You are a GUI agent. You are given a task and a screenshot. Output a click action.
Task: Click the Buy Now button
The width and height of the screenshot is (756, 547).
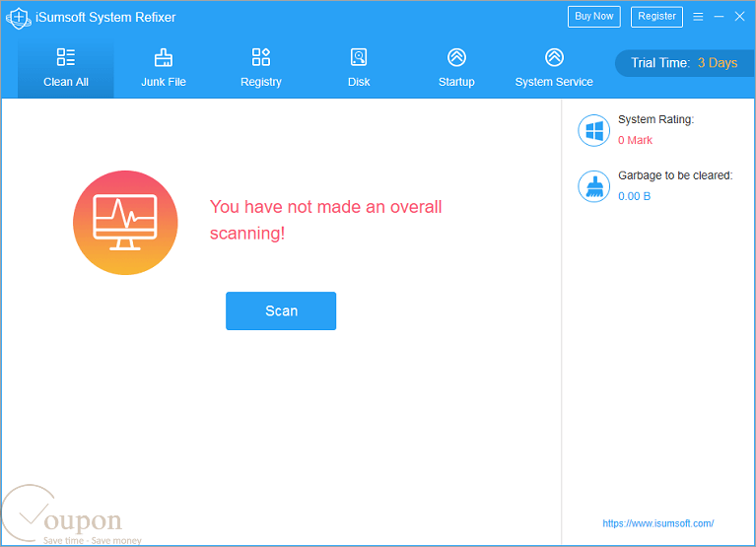click(x=594, y=17)
